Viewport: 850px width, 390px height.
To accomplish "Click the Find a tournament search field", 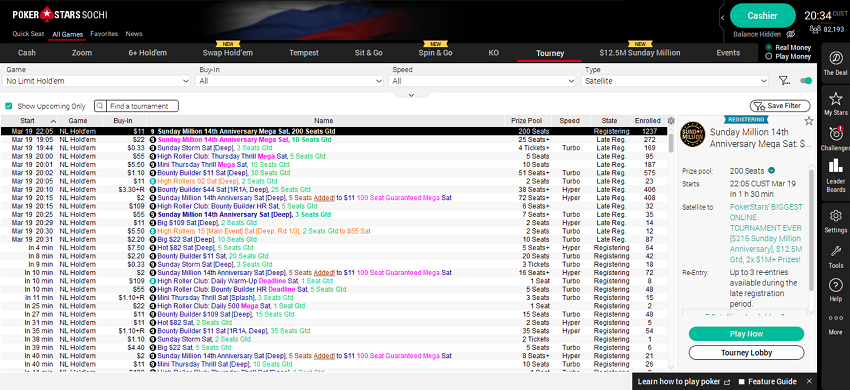I will coord(137,106).
